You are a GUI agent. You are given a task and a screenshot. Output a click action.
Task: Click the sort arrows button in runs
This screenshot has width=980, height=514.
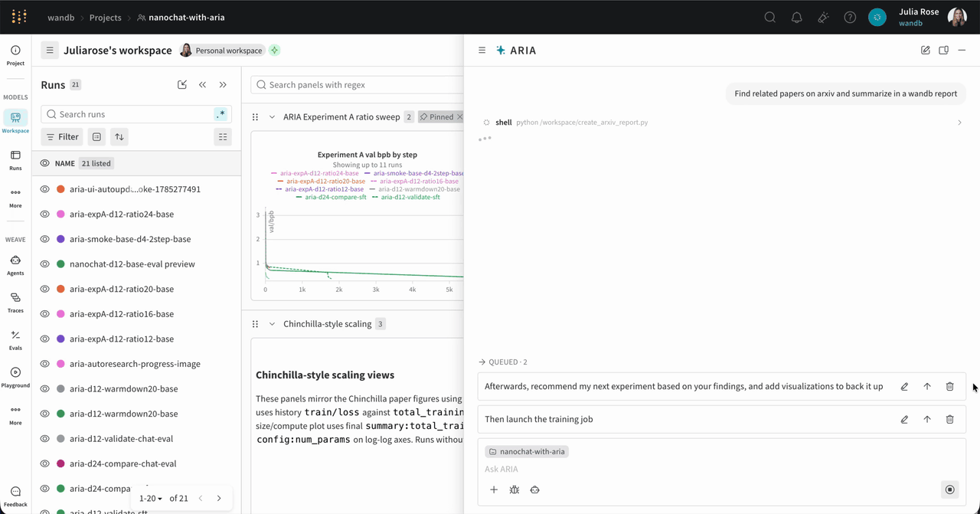[119, 137]
